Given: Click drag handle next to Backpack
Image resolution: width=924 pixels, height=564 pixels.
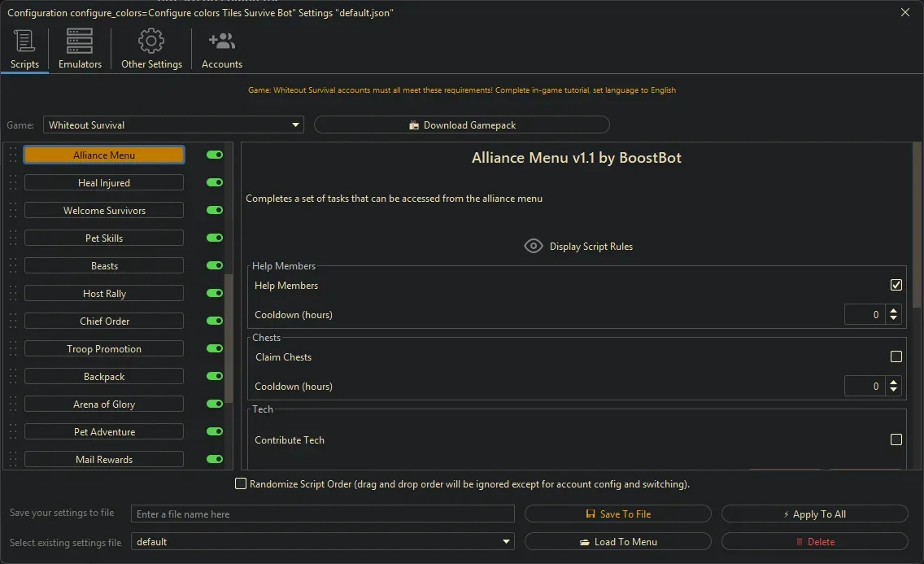Looking at the screenshot, I should [13, 376].
